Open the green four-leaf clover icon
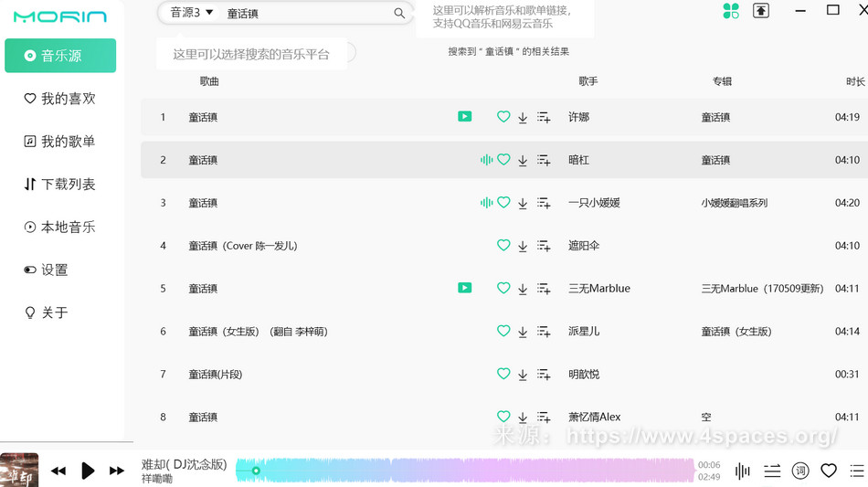Viewport: 868px width, 487px height. click(731, 11)
